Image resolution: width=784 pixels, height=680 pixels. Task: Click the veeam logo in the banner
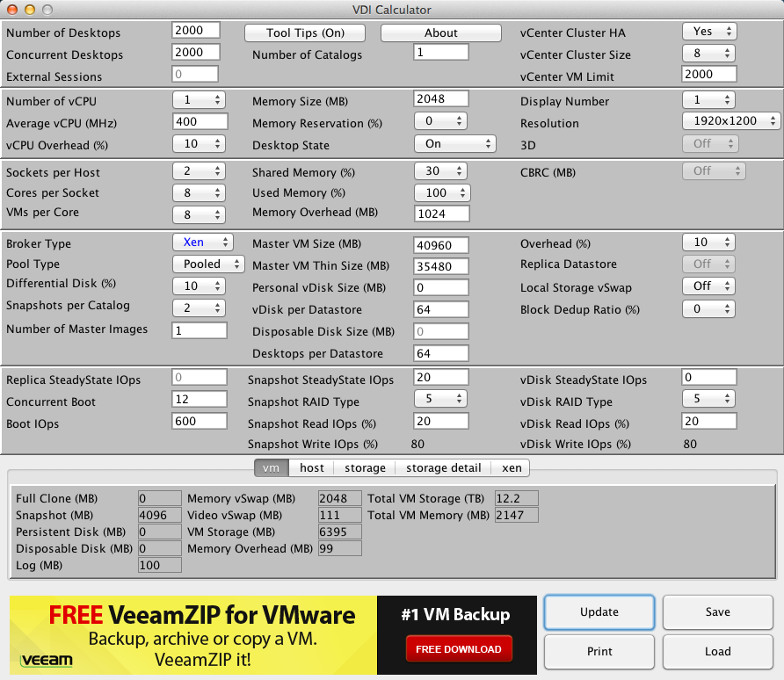(x=47, y=661)
